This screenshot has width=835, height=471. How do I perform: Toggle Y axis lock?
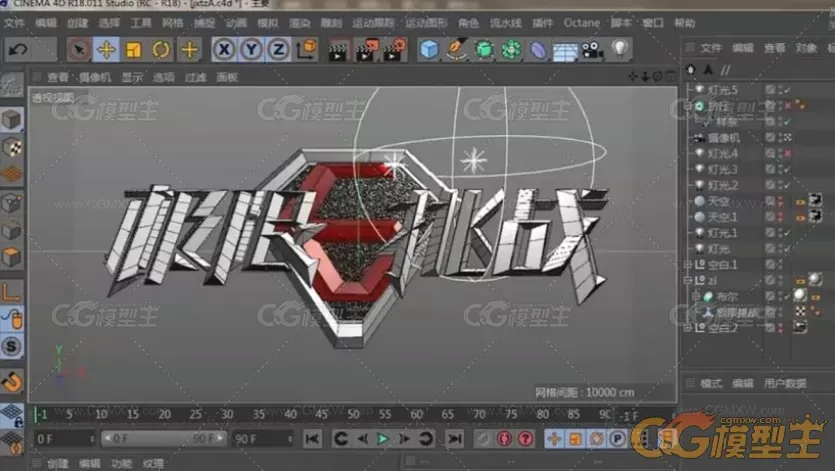pyautogui.click(x=251, y=50)
